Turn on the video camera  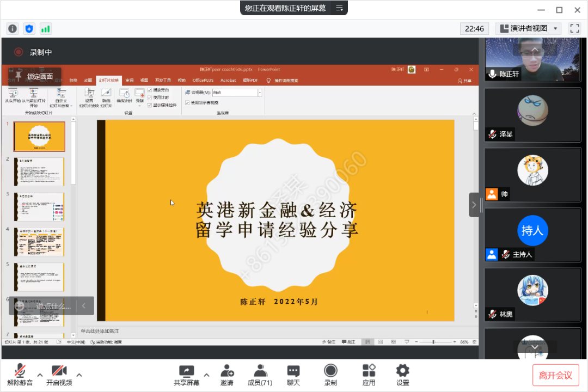point(59,375)
